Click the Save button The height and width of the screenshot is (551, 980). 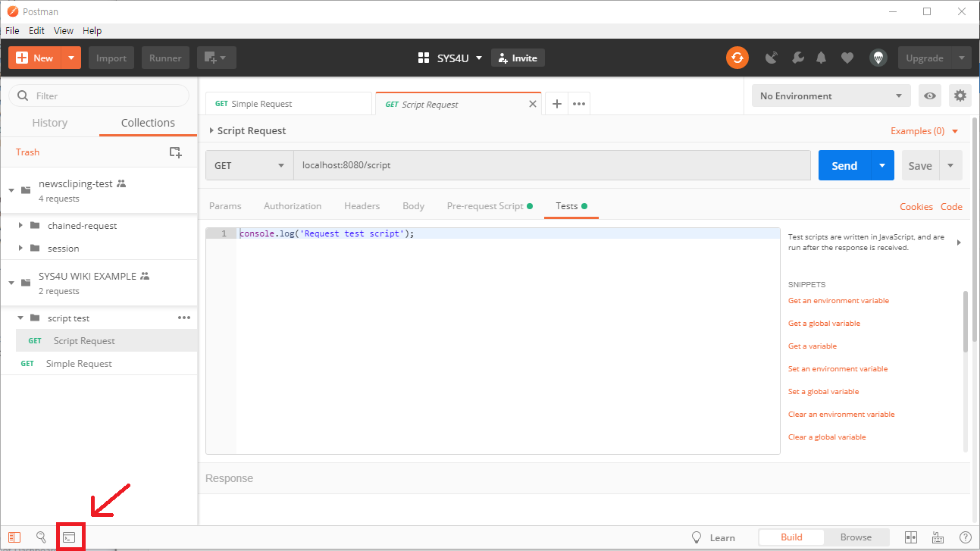tap(920, 165)
